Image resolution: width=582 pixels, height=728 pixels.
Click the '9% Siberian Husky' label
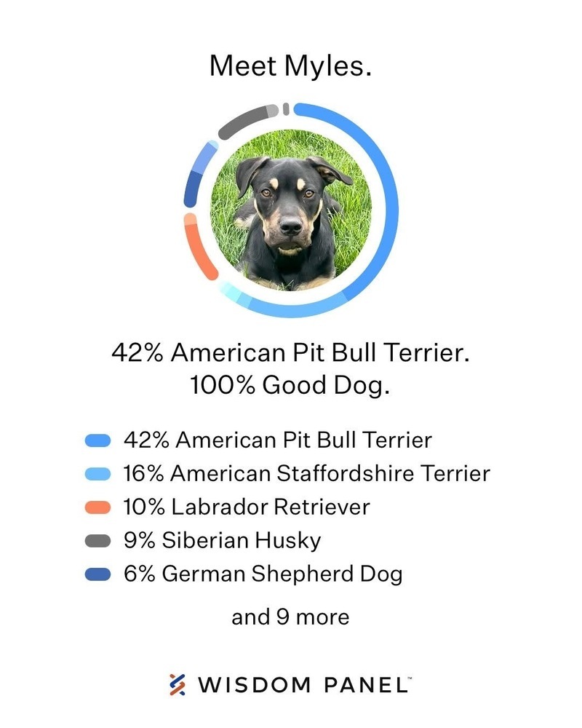(223, 541)
